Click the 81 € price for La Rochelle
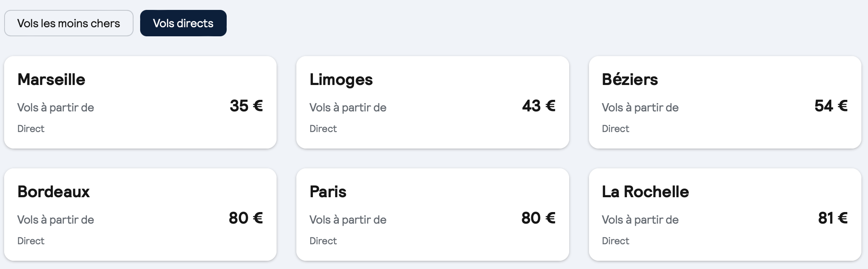 pos(833,218)
